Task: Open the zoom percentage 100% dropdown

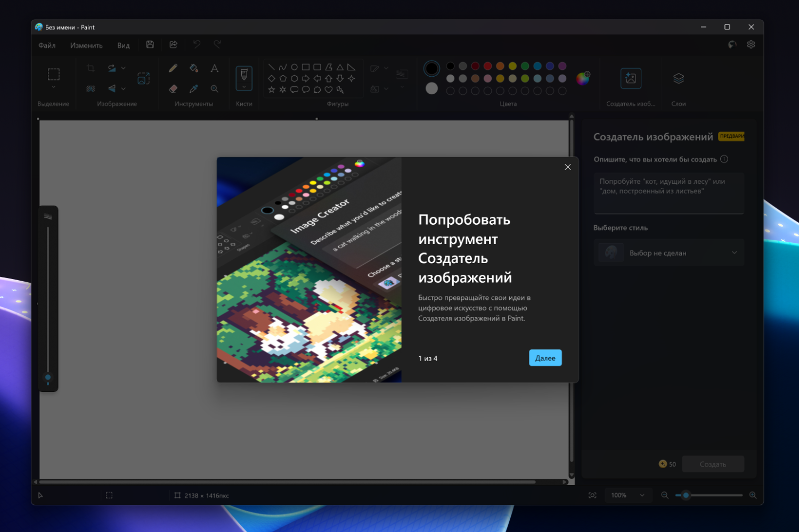Action: pos(628,495)
